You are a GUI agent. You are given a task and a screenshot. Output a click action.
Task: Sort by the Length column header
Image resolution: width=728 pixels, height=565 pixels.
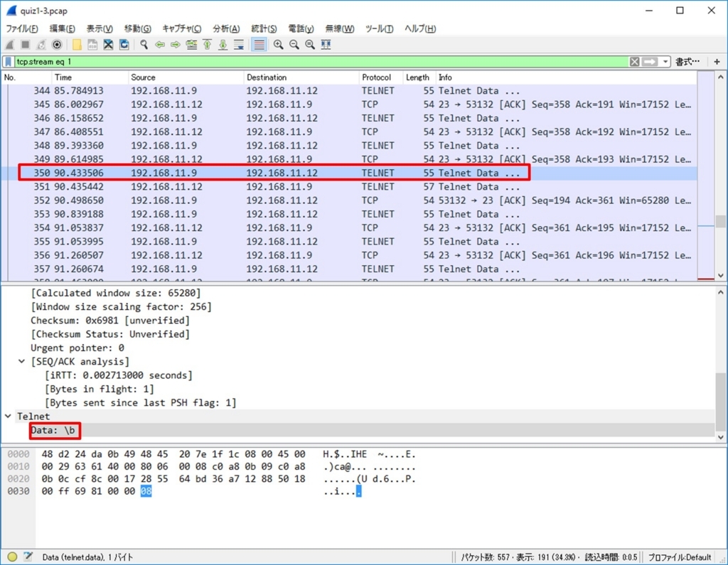pyautogui.click(x=419, y=77)
